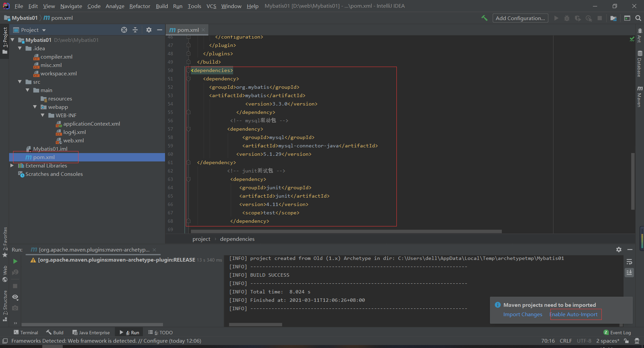
Task: Open the Maven tool window on right strip
Action: pyautogui.click(x=640, y=97)
